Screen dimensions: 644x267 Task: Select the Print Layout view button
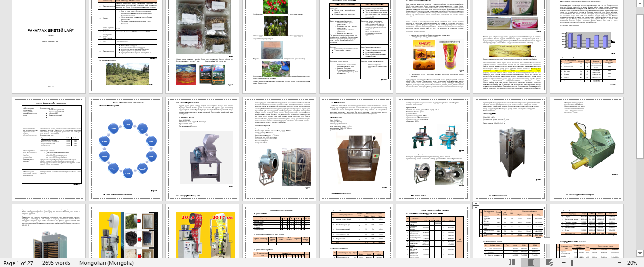[531, 263]
